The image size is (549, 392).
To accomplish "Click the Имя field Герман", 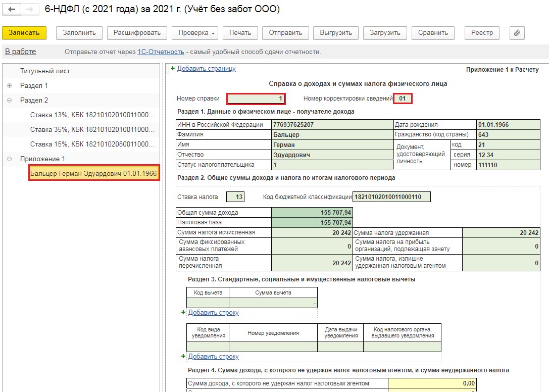I will coord(332,144).
